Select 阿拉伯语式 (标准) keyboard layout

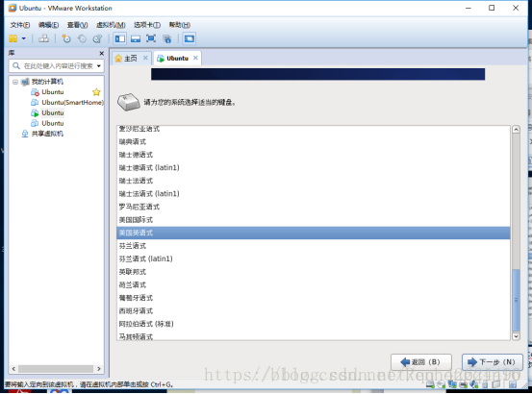[x=314, y=324]
